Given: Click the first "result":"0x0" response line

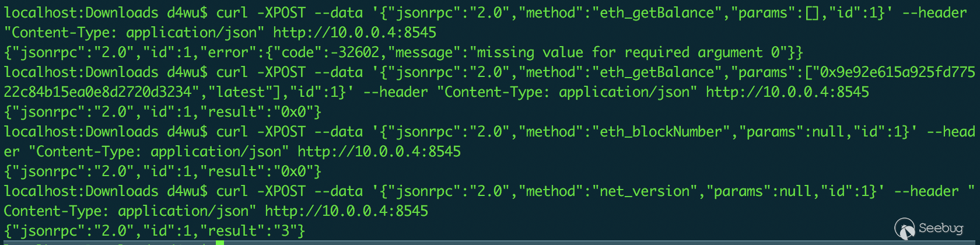Looking at the screenshot, I should point(163,112).
